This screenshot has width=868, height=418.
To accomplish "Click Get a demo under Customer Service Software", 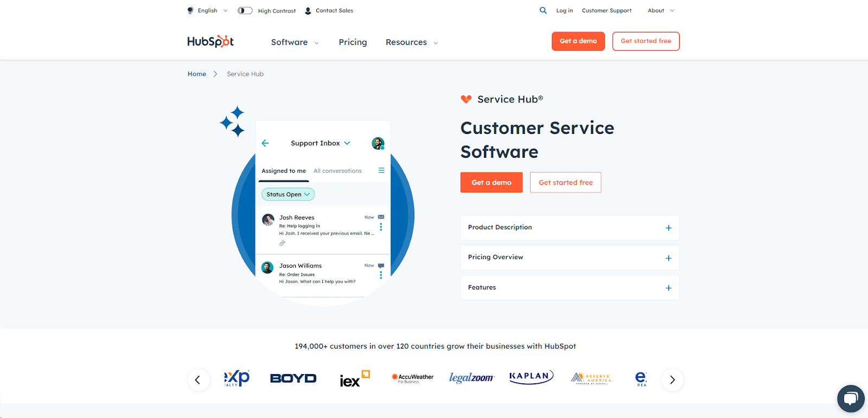I will coord(492,183).
